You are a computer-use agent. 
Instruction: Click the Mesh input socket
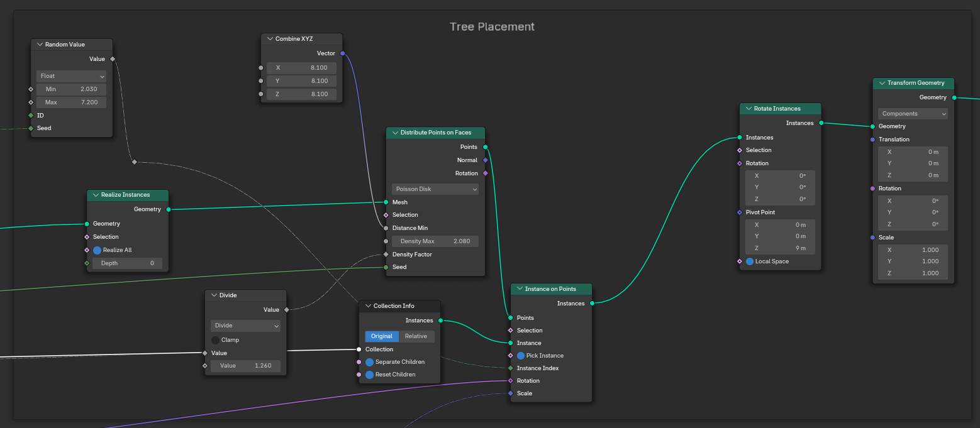click(x=386, y=202)
